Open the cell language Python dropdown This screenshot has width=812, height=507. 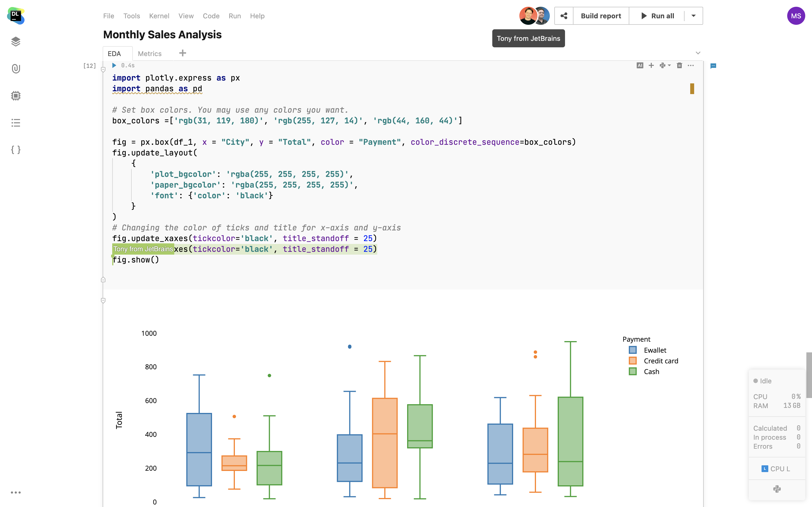coord(665,65)
